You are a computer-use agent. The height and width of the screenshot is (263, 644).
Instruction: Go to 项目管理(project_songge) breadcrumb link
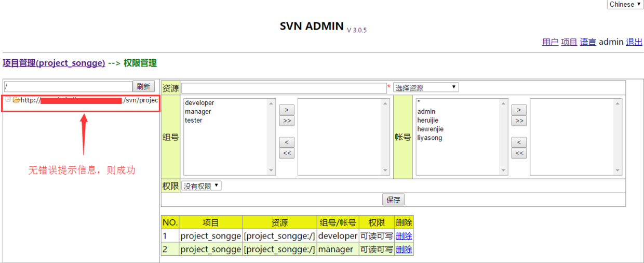(x=53, y=63)
